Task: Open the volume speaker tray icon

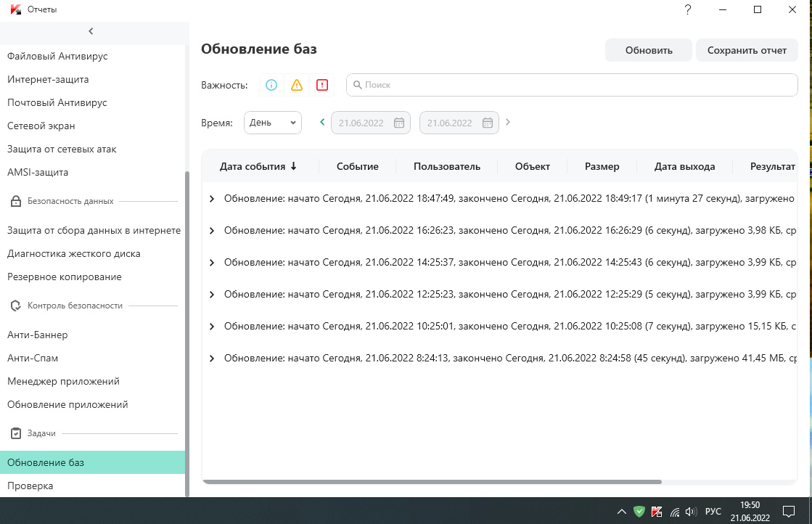Action: 691,512
